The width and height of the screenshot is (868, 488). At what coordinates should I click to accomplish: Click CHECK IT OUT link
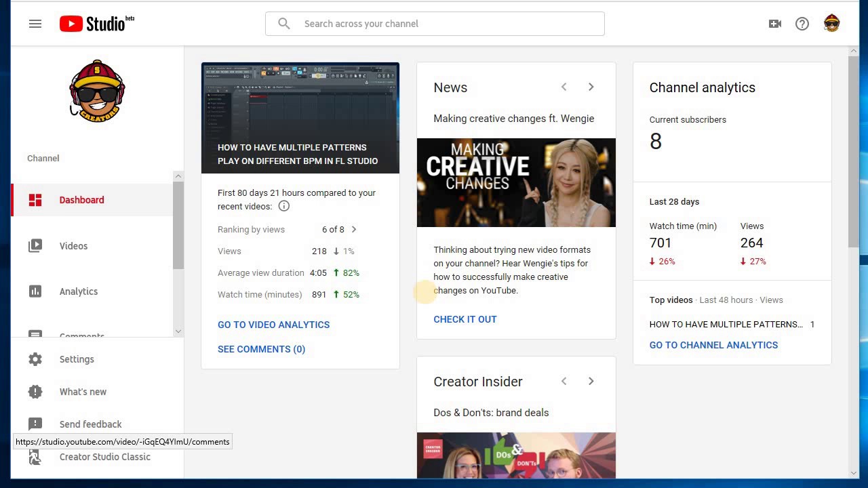point(465,319)
